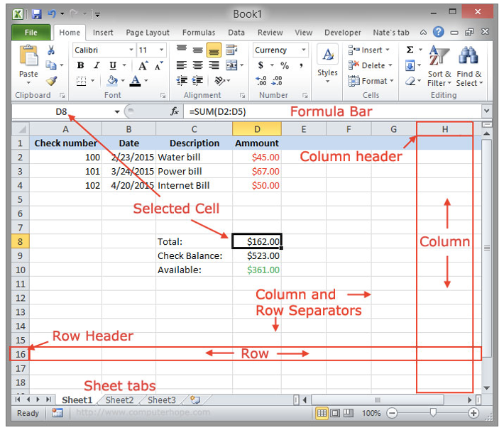Click the Insert Function fx icon

click(175, 111)
